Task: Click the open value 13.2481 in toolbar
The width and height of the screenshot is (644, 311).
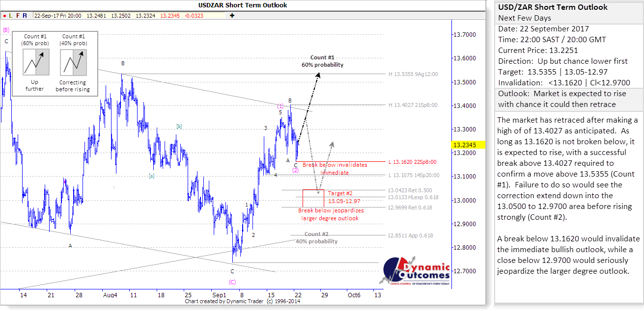Action: 96,15
